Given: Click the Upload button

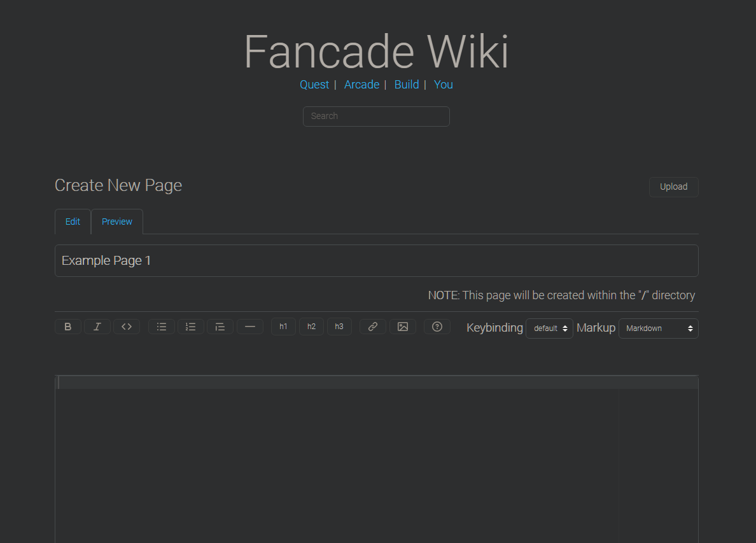Looking at the screenshot, I should point(673,187).
